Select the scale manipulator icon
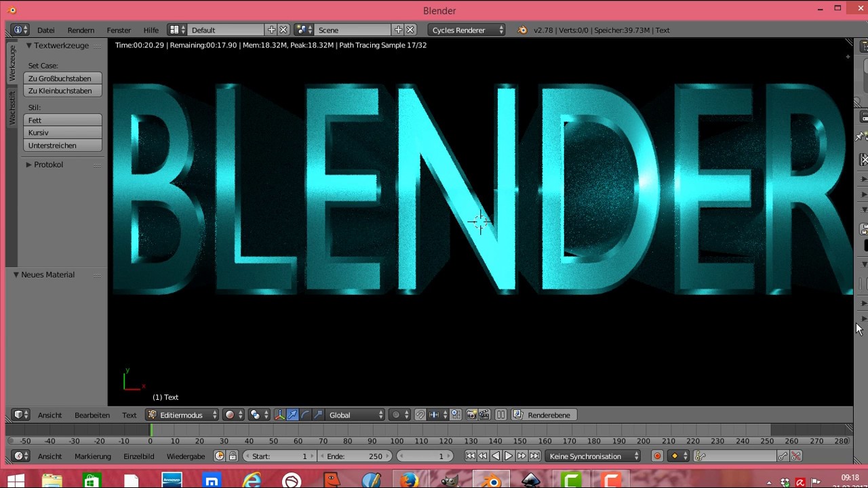 [318, 415]
